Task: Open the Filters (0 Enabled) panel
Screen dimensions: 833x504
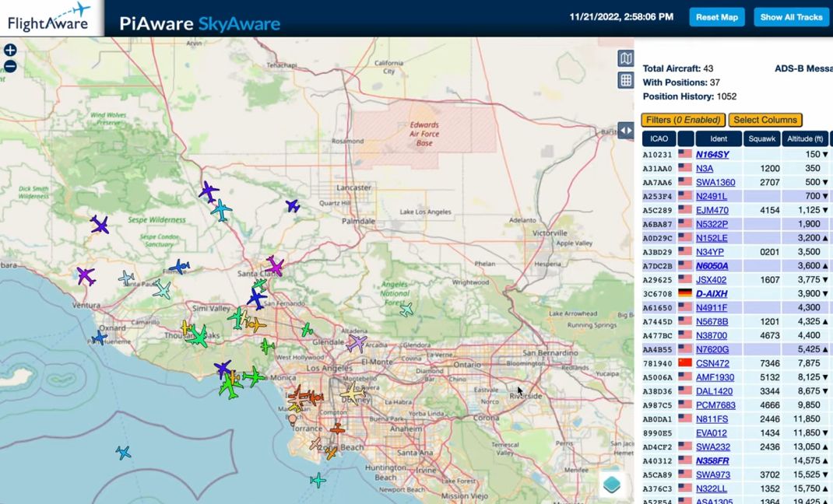Action: point(685,120)
